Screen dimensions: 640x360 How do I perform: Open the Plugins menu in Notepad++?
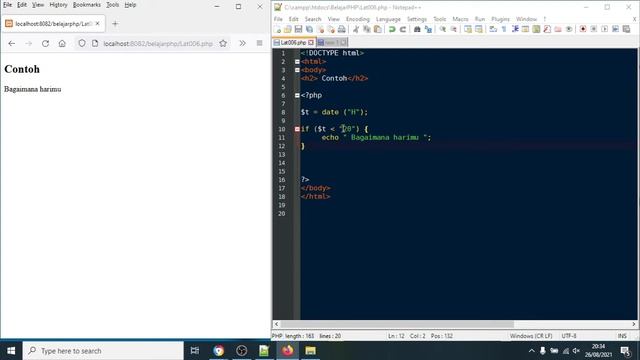500,19
